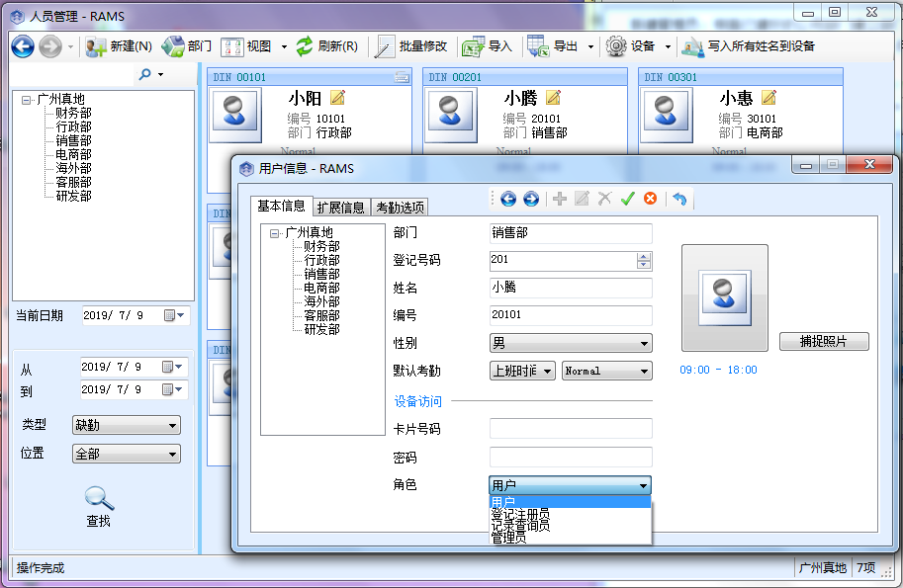This screenshot has width=903, height=588.
Task: Click the 新建(N) new person toolbar icon
Action: (x=96, y=46)
